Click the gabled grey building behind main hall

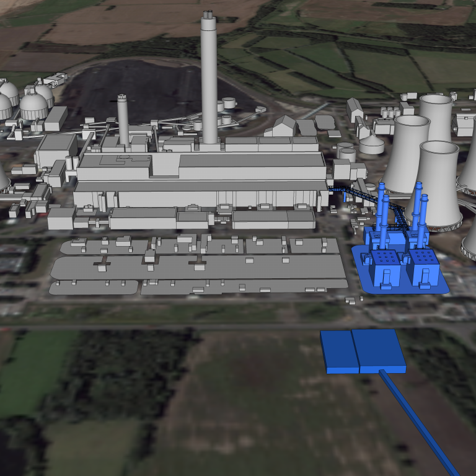(284, 126)
